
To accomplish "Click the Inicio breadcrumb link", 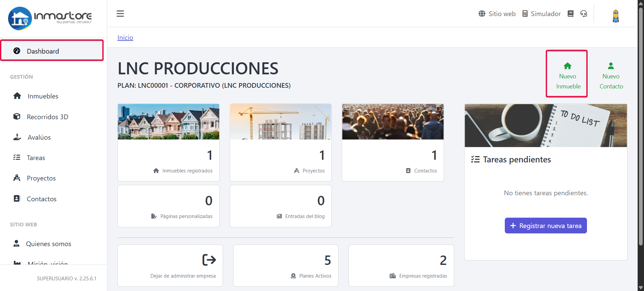I will click(125, 38).
